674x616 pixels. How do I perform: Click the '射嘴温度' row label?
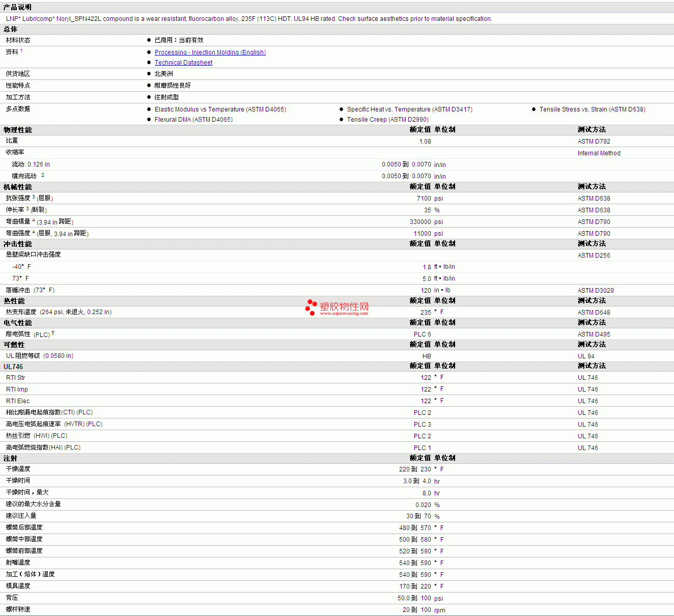click(18, 563)
